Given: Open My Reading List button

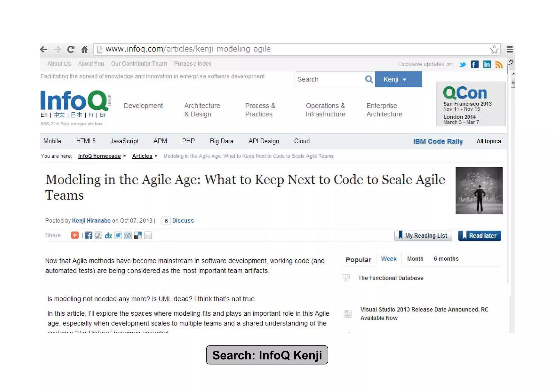Looking at the screenshot, I should (x=423, y=236).
